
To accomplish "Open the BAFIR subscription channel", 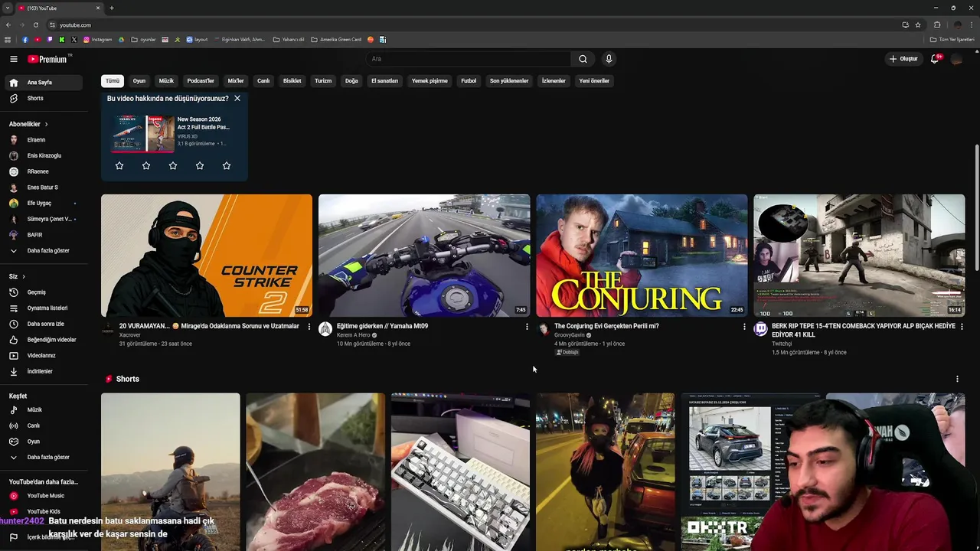I will click(x=42, y=235).
